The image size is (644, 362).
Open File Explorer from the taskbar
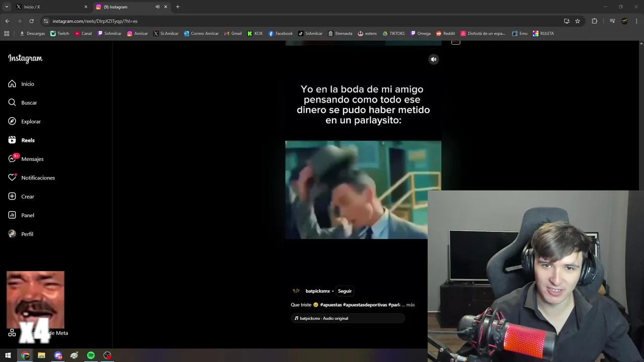(x=41, y=355)
